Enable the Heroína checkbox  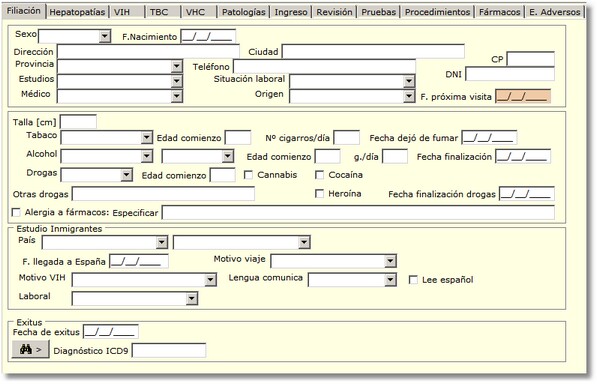coord(319,194)
